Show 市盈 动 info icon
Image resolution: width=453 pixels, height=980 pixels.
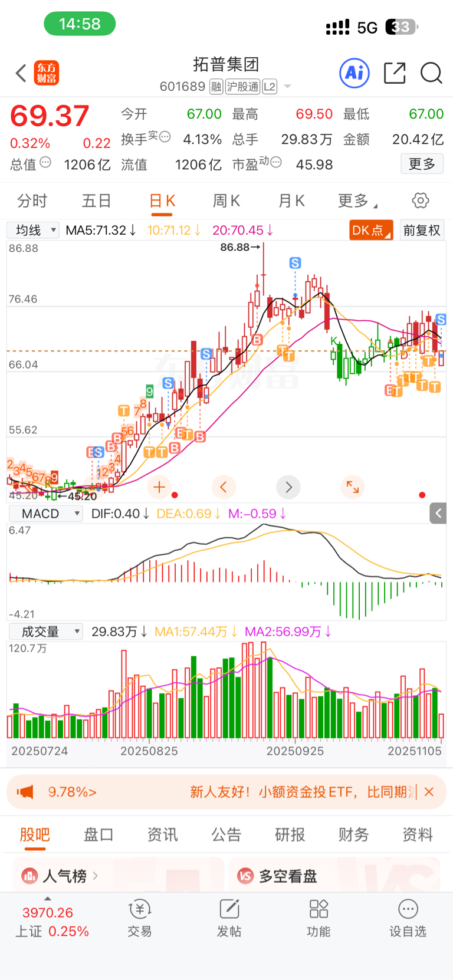pyautogui.click(x=275, y=162)
